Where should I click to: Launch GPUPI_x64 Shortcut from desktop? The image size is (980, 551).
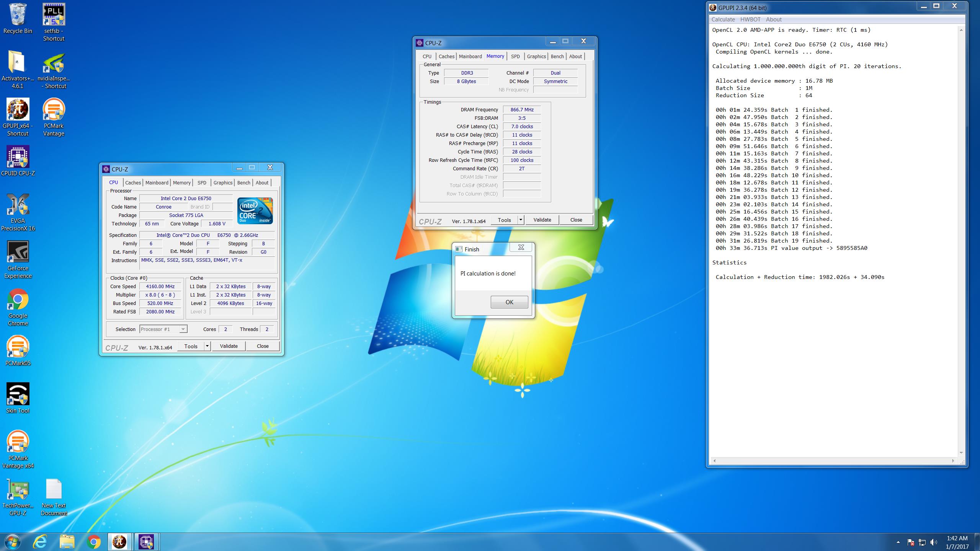[18, 117]
